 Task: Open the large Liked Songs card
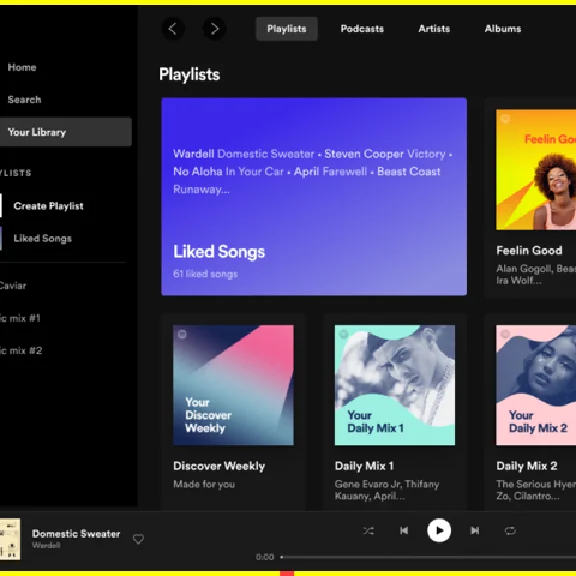(x=314, y=197)
